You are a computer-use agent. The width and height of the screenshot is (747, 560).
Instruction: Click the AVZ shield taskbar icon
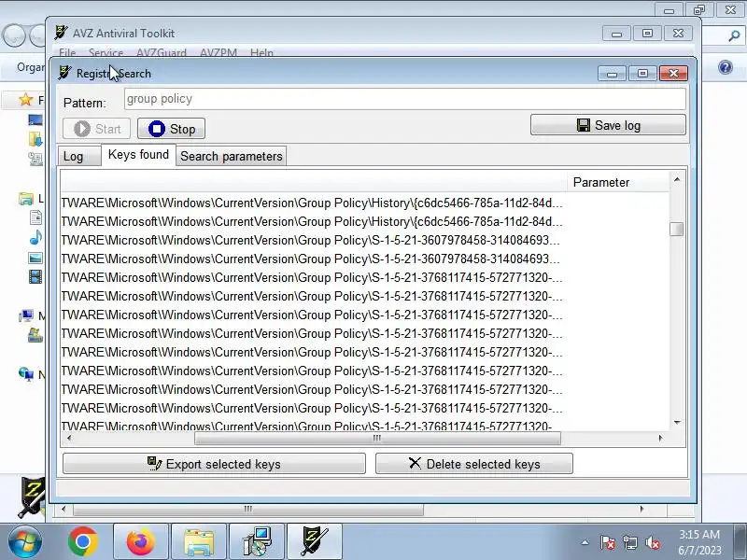click(315, 542)
